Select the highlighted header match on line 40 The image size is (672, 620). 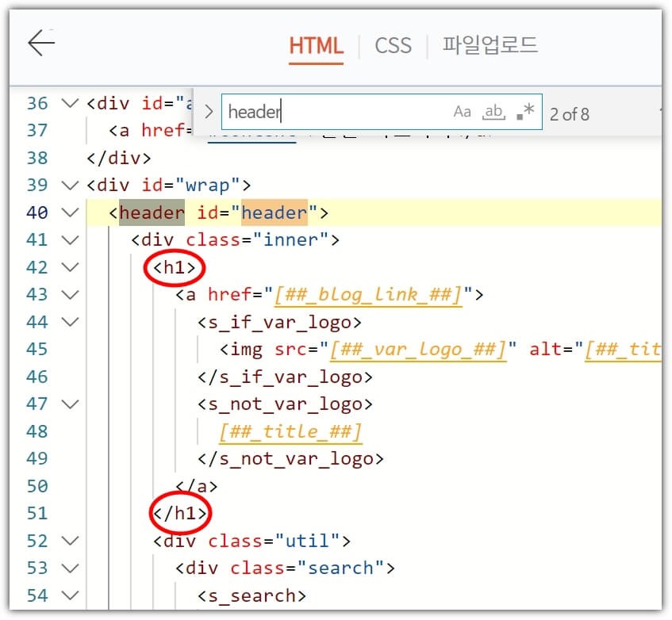coord(152,212)
